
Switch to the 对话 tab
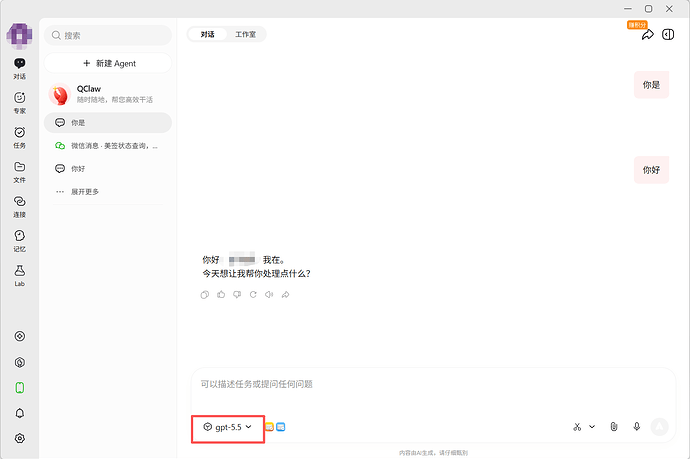click(x=207, y=34)
